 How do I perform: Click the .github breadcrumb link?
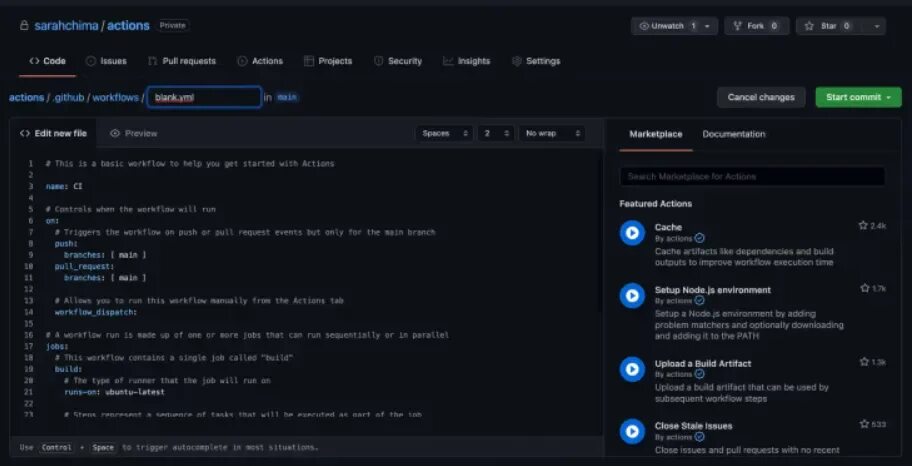[68, 97]
